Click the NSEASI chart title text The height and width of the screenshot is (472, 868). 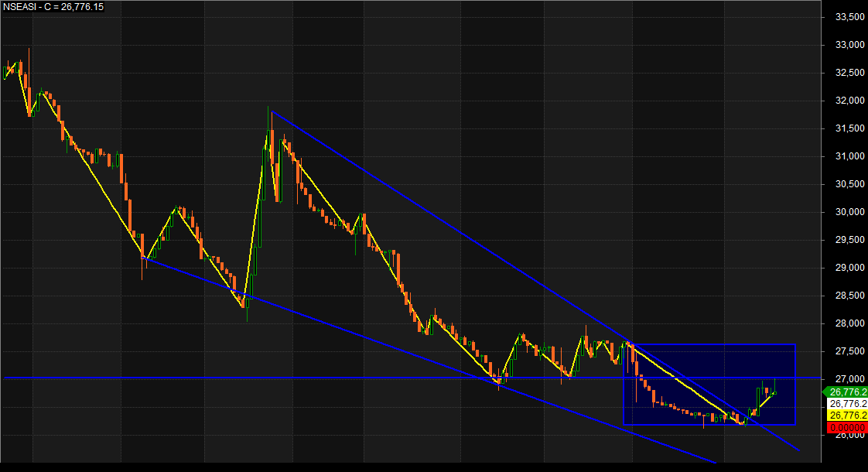point(53,7)
